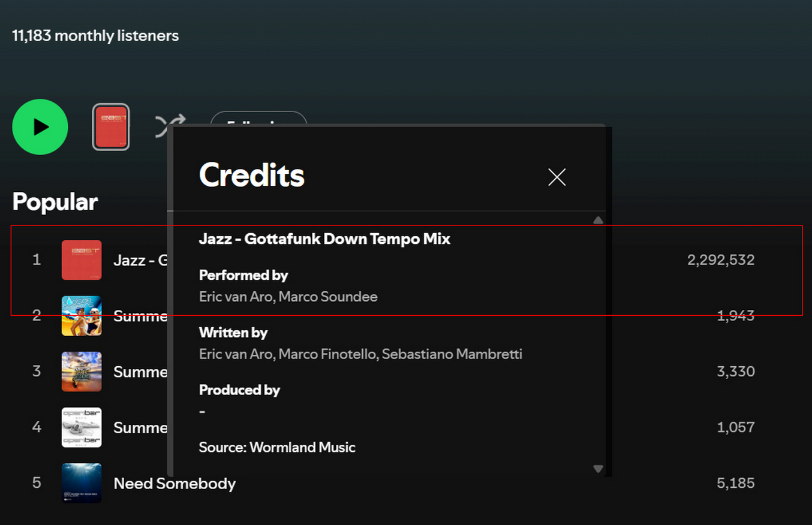812x525 pixels.
Task: Click track number 5 in Popular list
Action: click(37, 483)
